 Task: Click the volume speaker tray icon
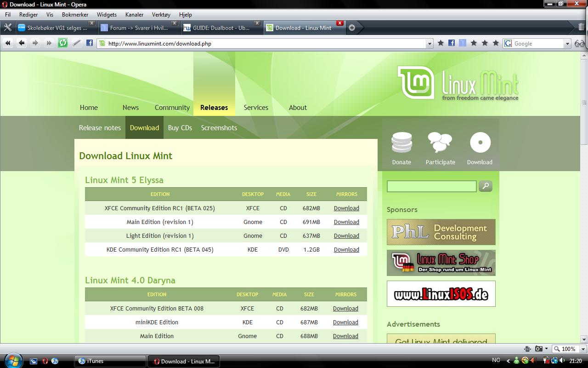click(x=563, y=361)
